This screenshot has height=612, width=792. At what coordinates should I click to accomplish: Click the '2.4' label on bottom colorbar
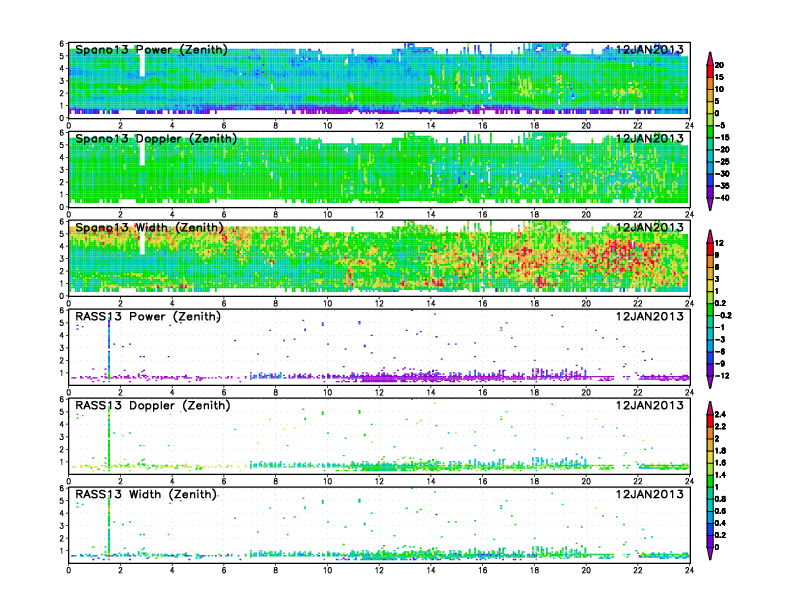(x=720, y=415)
